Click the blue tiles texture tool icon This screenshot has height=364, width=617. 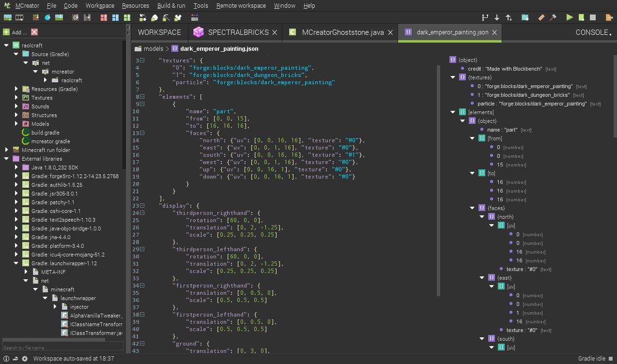[x=115, y=17]
